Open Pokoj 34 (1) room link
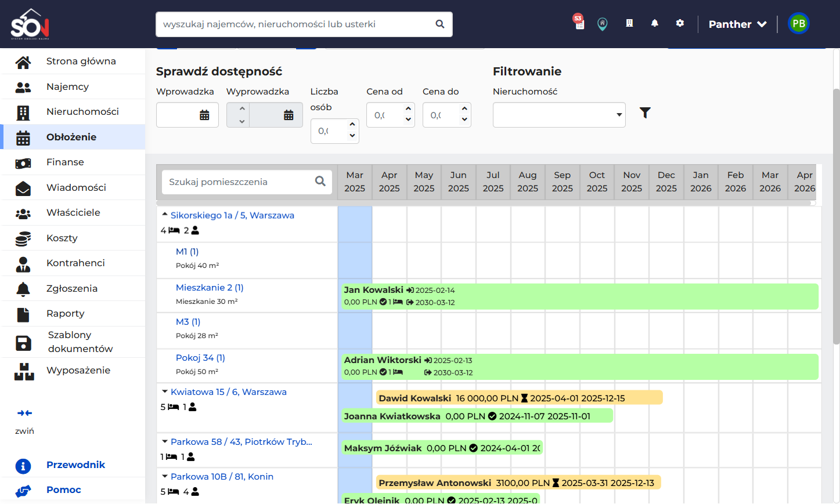This screenshot has height=504, width=840. click(x=200, y=358)
